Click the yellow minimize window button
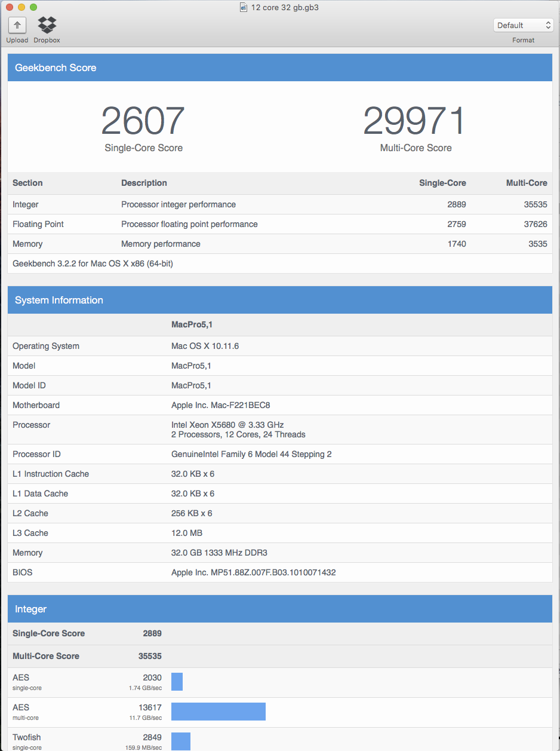 21,7
